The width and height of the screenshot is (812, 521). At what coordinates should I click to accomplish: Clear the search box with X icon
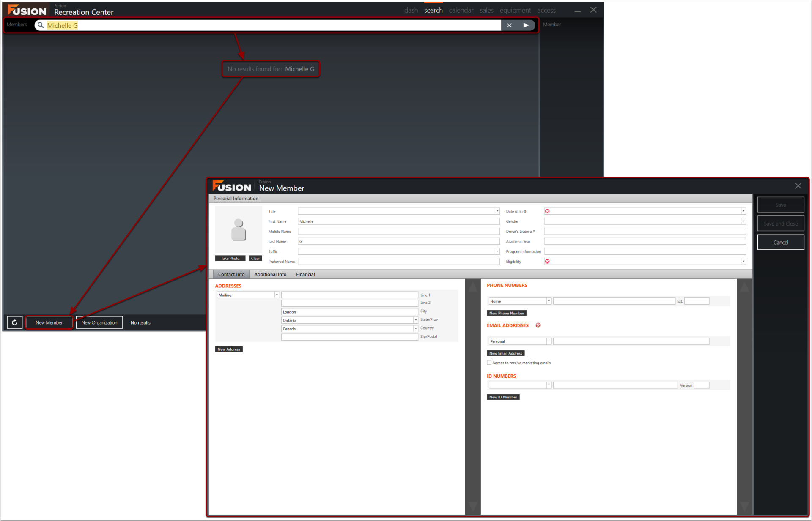(509, 25)
